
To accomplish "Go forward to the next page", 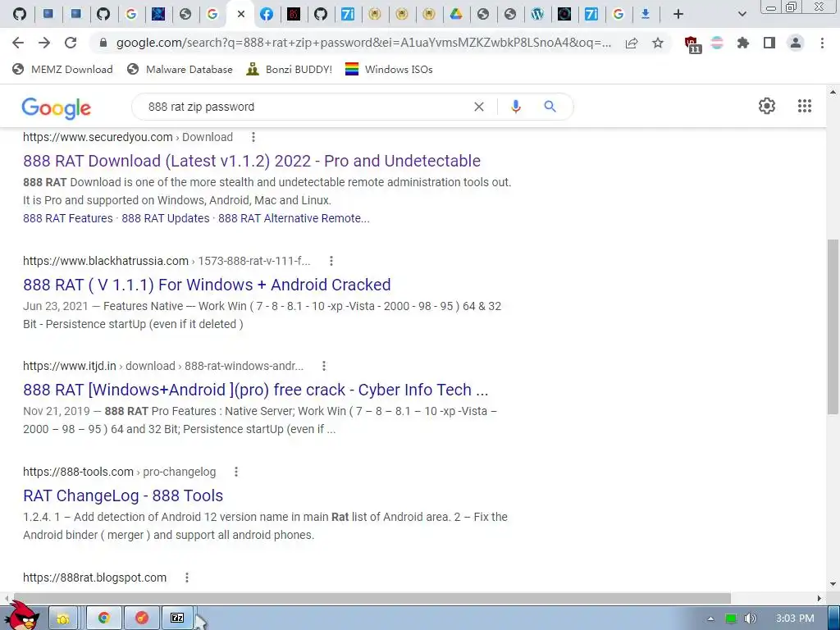I will (44, 43).
